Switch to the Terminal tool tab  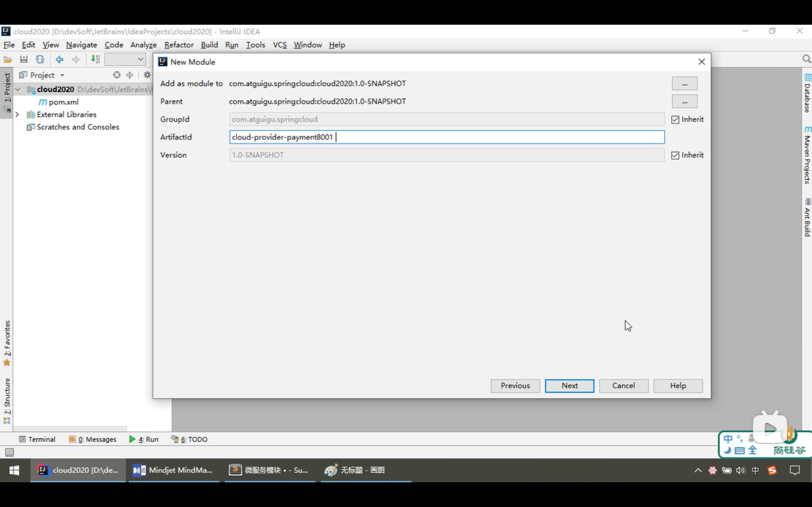point(37,439)
